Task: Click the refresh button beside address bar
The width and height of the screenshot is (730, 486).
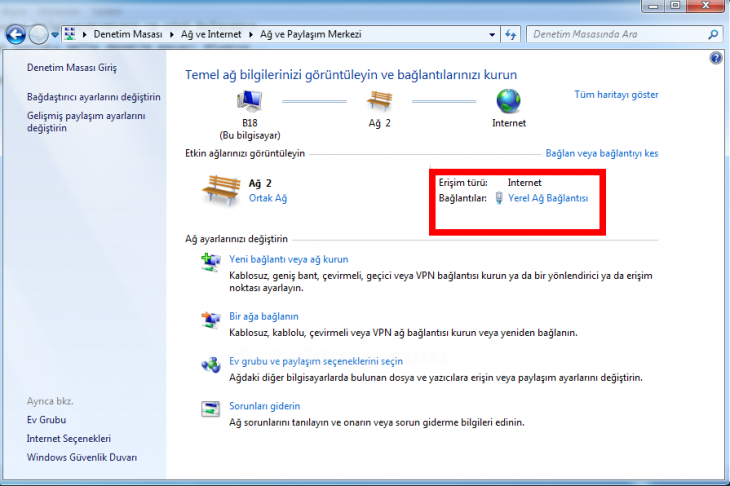Action: coord(511,34)
